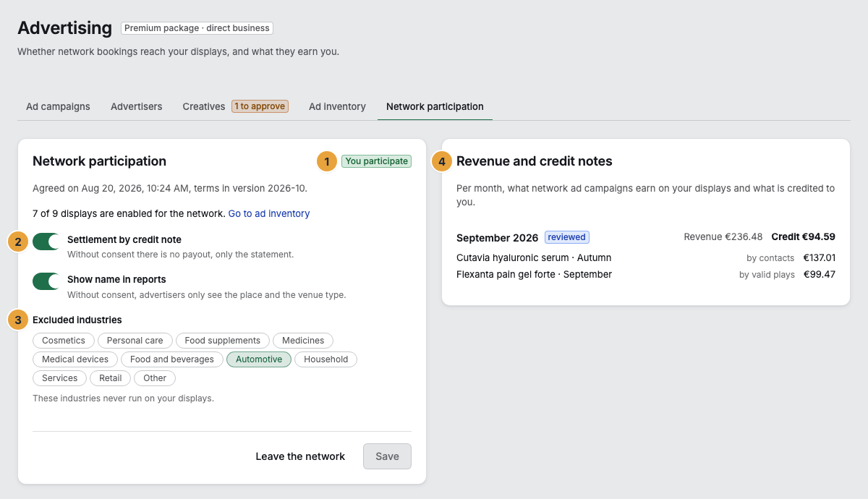Toggle the Medicines industry chip

pyautogui.click(x=303, y=341)
